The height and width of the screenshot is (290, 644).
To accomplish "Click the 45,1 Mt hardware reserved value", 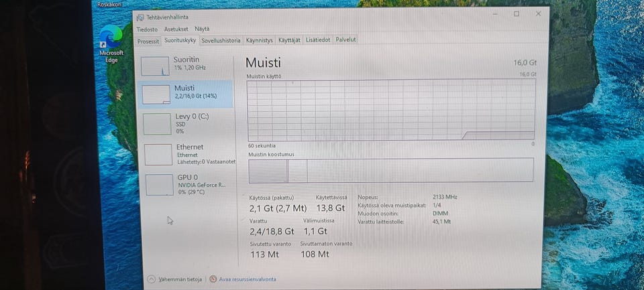I will pyautogui.click(x=441, y=222).
